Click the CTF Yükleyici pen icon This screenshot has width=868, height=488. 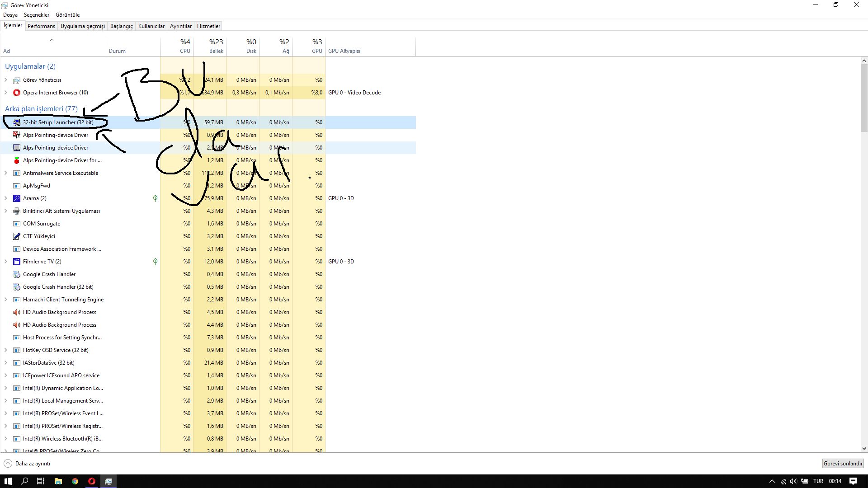tap(17, 236)
